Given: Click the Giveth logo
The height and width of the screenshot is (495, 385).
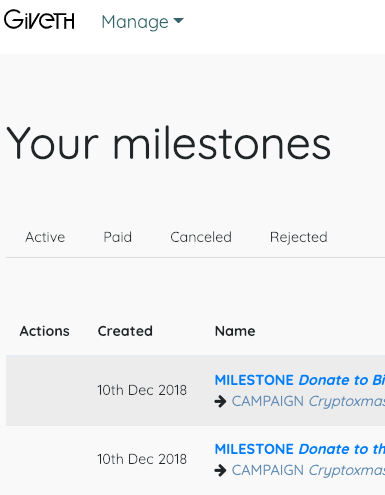Looking at the screenshot, I should point(39,20).
